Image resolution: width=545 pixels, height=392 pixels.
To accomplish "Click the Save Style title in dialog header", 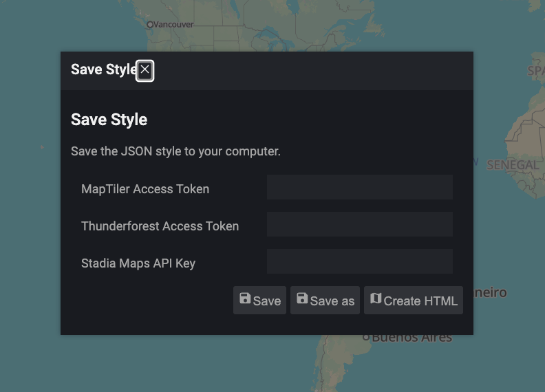I will click(x=103, y=70).
